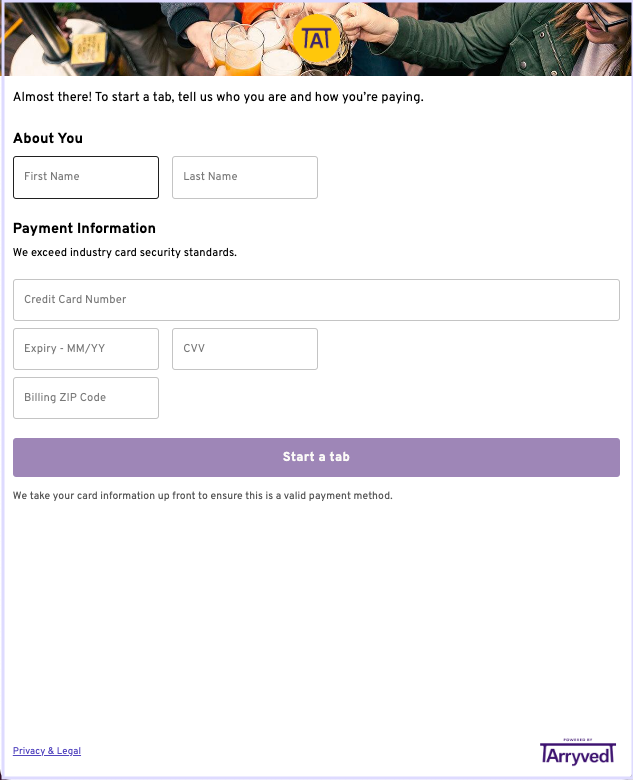The width and height of the screenshot is (633, 780).
Task: Click the yellow table sign in banner
Action: tap(89, 48)
